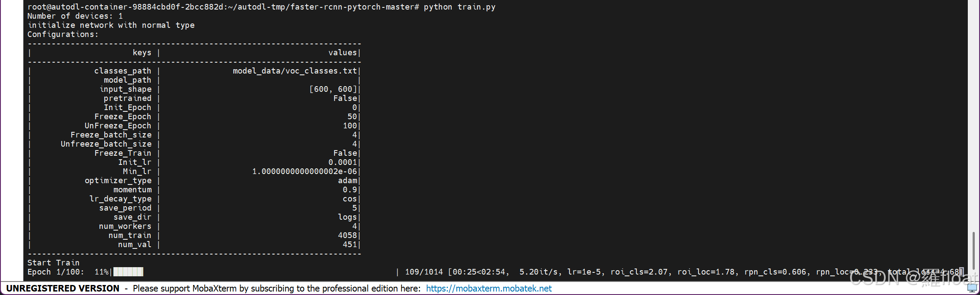
Task: Click the 'python train.py' command text
Action: (460, 7)
